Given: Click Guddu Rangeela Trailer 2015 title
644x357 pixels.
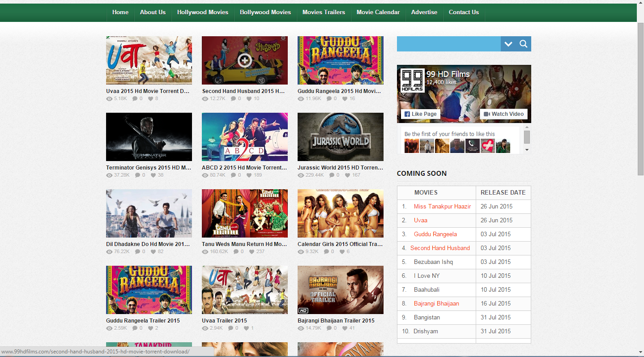Looking at the screenshot, I should tap(143, 321).
